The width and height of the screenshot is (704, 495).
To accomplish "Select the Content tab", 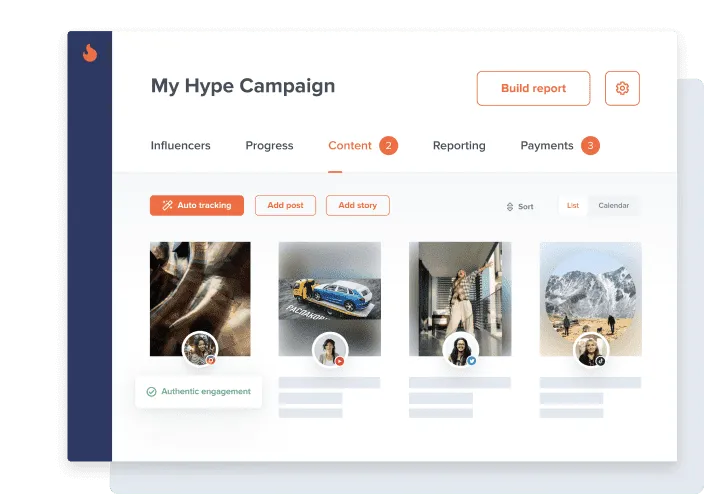I will (350, 146).
